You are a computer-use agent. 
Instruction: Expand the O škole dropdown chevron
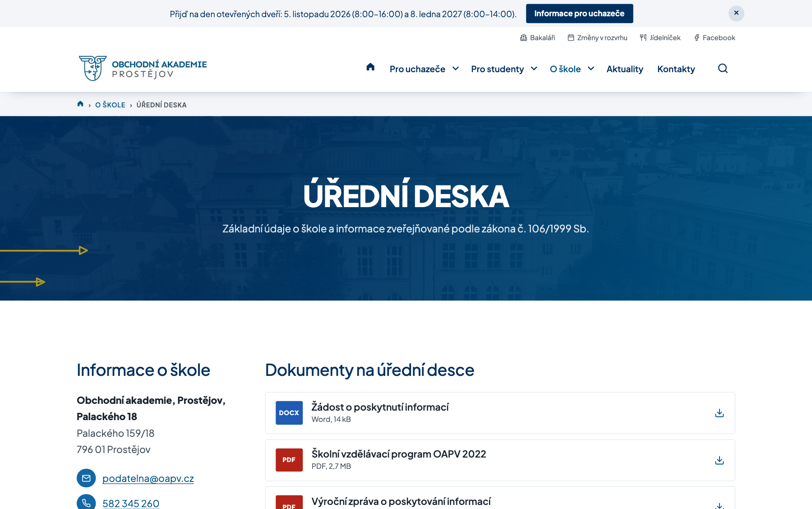(591, 69)
